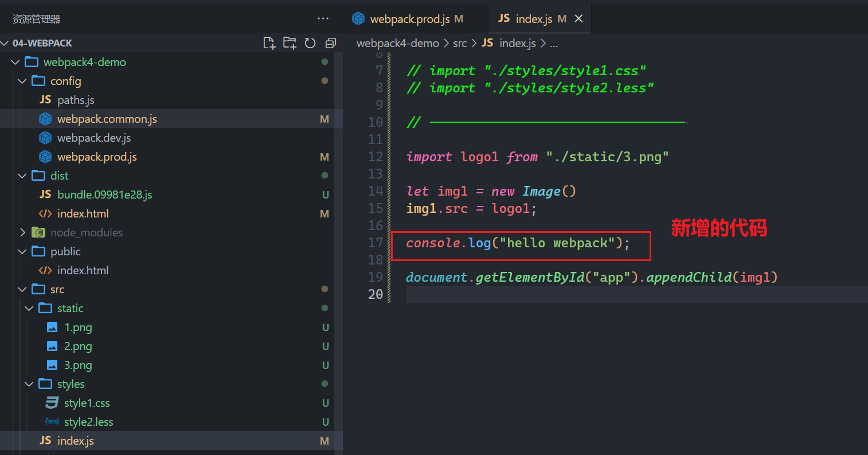Screen dimensions: 868x455
Task: Switch to the webpack.prod.js tab
Action: click(x=417, y=19)
